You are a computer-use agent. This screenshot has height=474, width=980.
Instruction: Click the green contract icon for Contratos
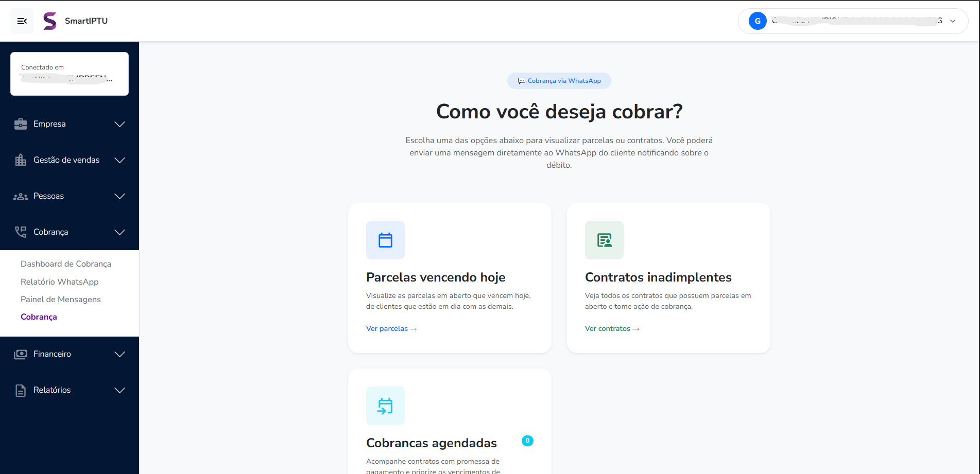click(x=604, y=240)
